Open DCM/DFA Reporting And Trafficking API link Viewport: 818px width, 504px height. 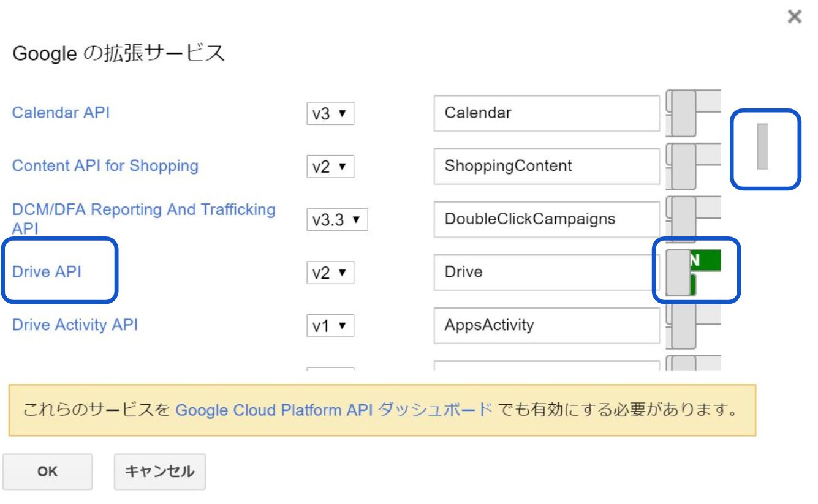click(143, 211)
